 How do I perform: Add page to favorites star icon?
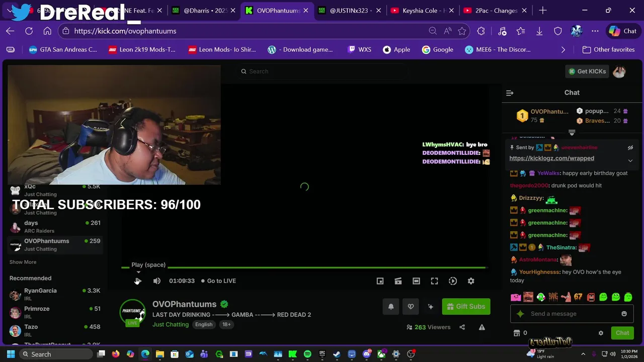click(x=462, y=31)
